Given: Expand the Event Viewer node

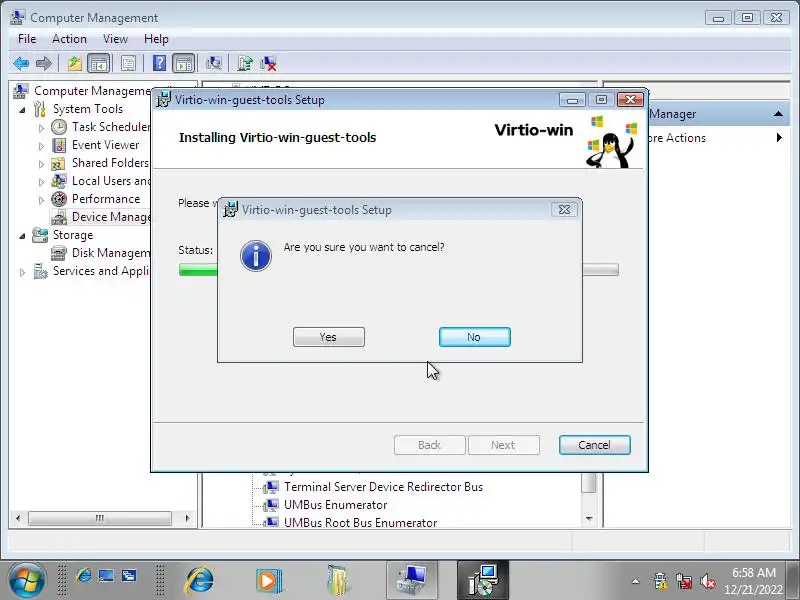Looking at the screenshot, I should [41, 146].
